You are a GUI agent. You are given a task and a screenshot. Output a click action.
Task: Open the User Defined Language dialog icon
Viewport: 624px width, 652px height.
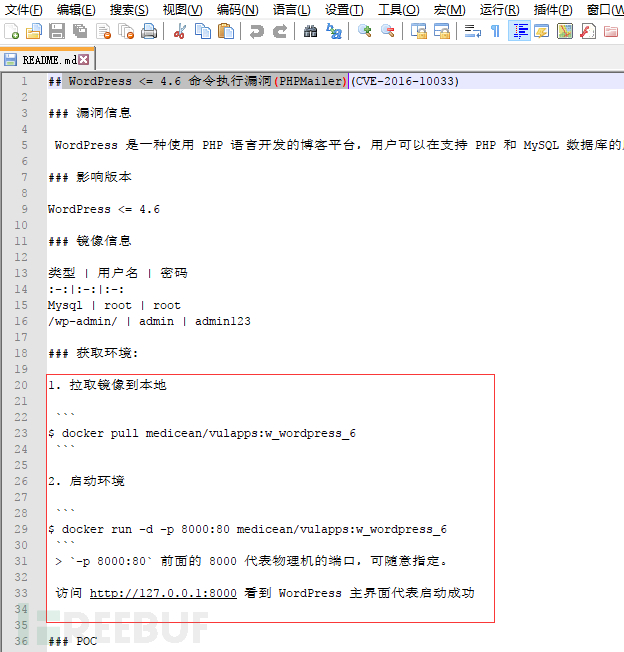pos(542,31)
